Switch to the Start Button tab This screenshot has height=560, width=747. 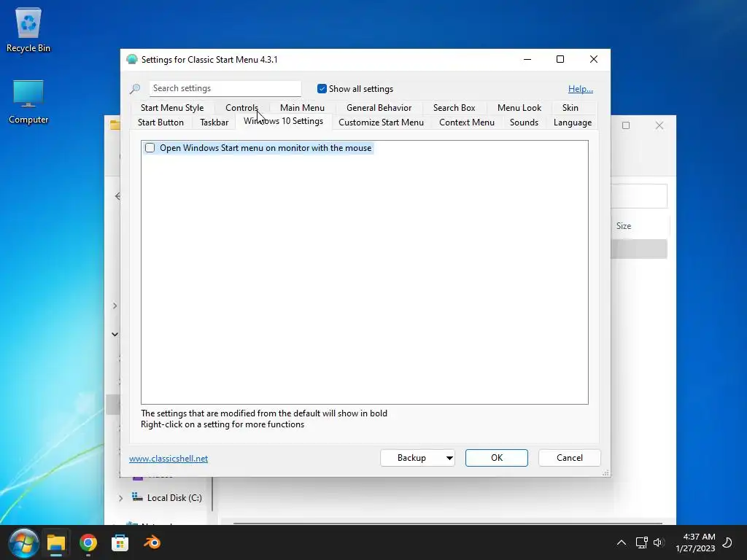pos(160,122)
